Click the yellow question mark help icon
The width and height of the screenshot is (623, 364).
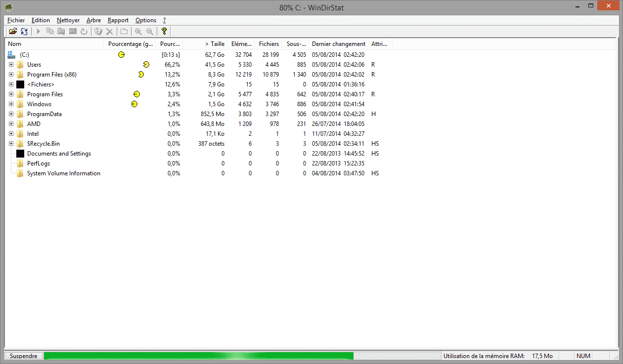[x=164, y=32]
